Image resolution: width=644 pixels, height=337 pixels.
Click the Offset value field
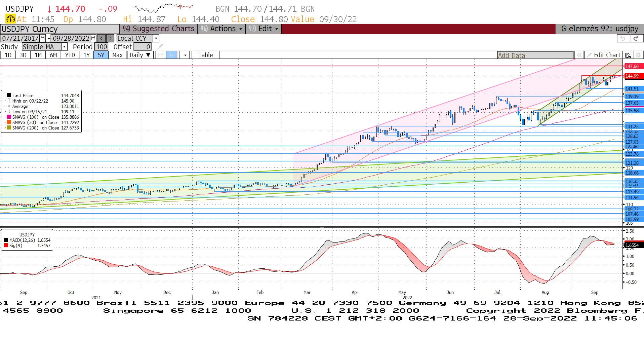click(x=143, y=47)
